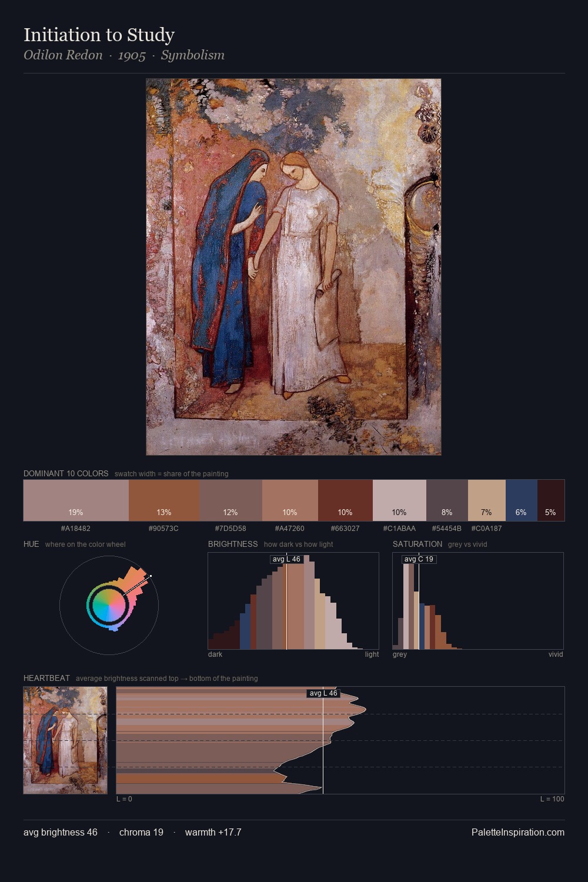588x882 pixels.
Task: Click the 19% swatch #A18482
Action: pyautogui.click(x=76, y=500)
